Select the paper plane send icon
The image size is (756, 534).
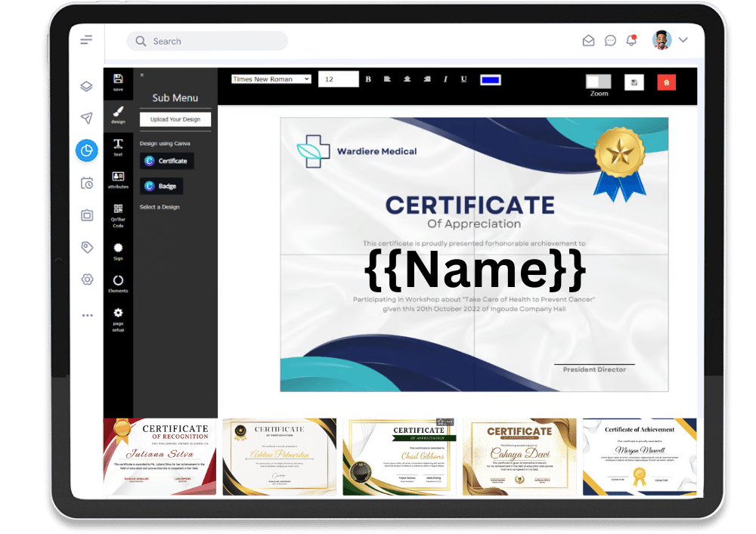tap(86, 118)
